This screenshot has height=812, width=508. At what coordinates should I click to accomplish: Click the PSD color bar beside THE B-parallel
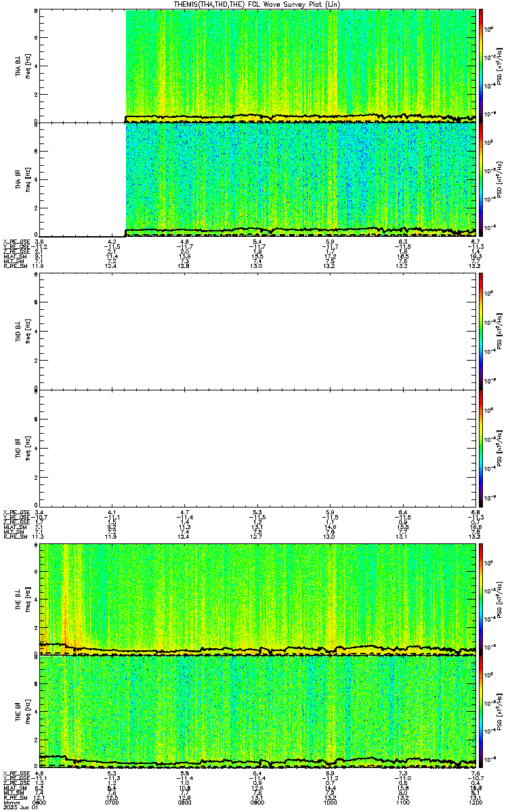pyautogui.click(x=481, y=712)
